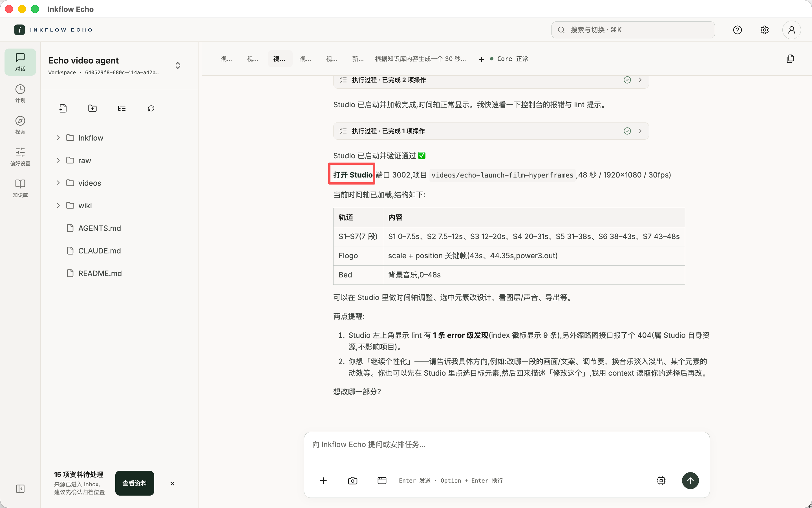The image size is (812, 508).
Task: Expand the videos folder
Action: 58,183
